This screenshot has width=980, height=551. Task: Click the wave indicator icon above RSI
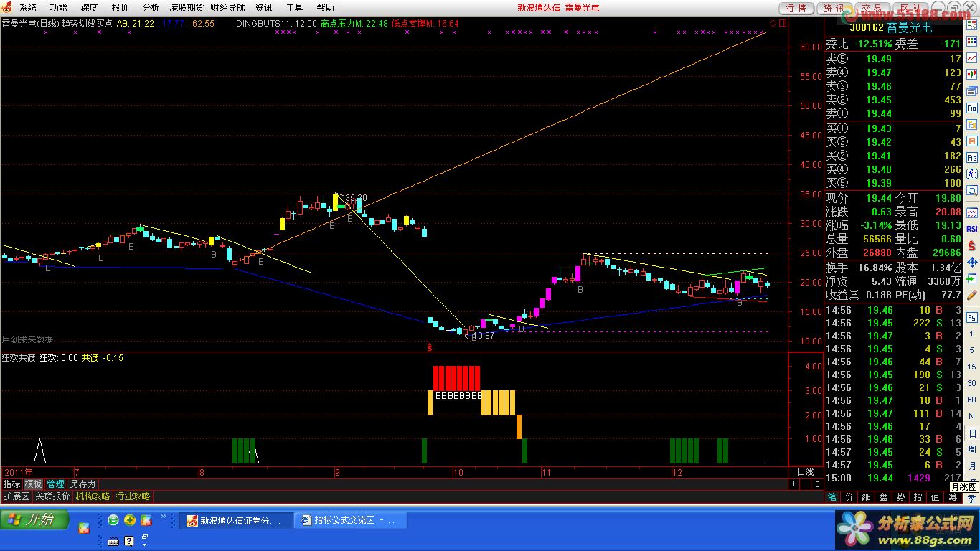click(972, 213)
